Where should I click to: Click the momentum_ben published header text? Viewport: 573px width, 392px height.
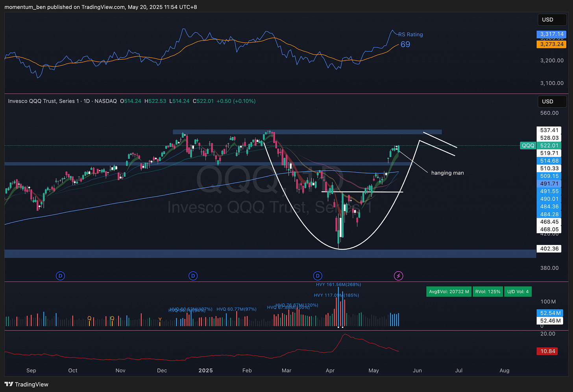point(101,7)
